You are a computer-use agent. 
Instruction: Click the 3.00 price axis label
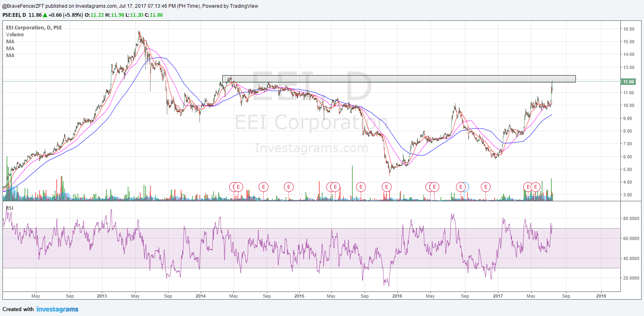point(627,195)
